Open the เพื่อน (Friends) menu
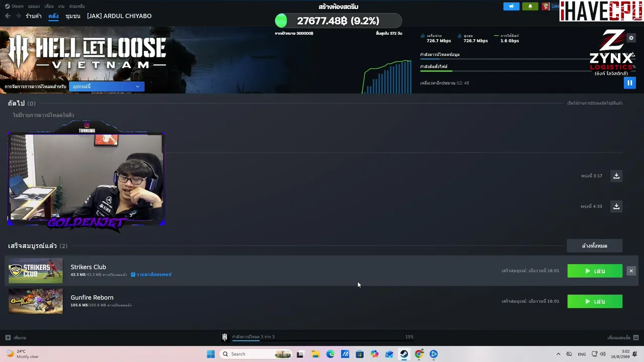 49,6
